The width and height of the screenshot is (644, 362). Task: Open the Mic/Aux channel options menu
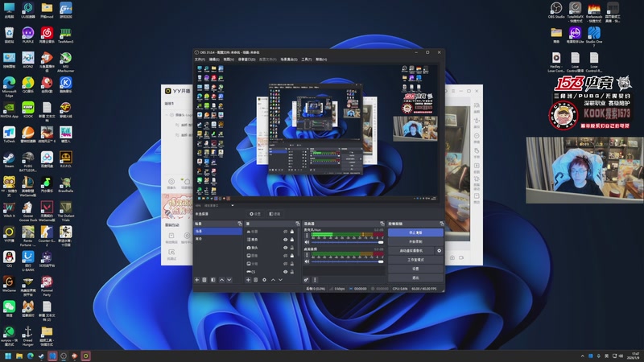pos(307,236)
